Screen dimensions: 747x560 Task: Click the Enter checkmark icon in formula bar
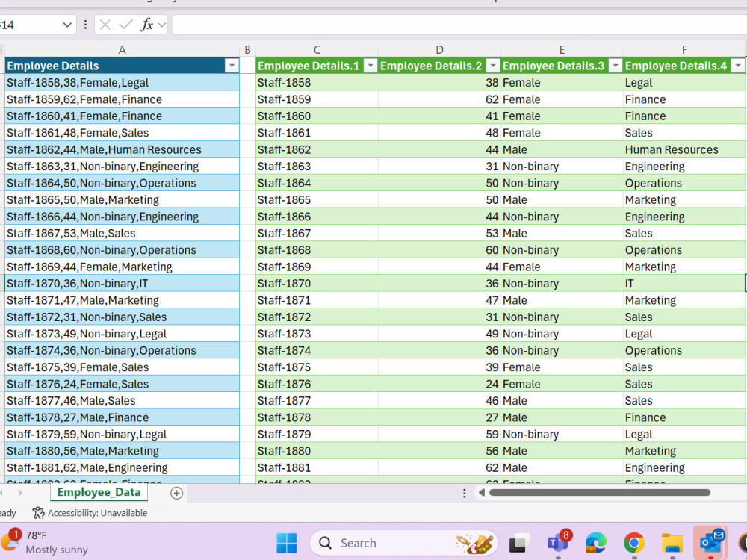pyautogui.click(x=125, y=25)
